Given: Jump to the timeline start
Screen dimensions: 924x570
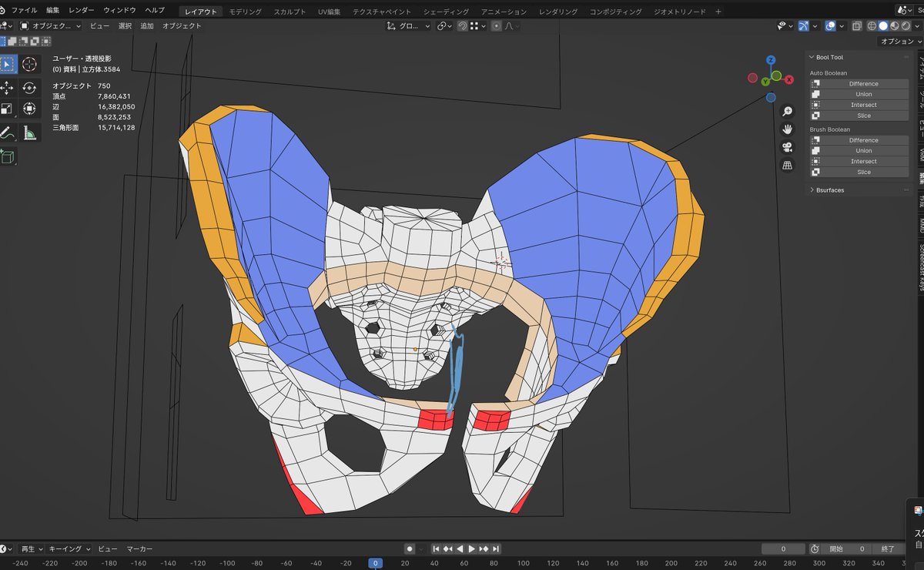Looking at the screenshot, I should tap(436, 549).
